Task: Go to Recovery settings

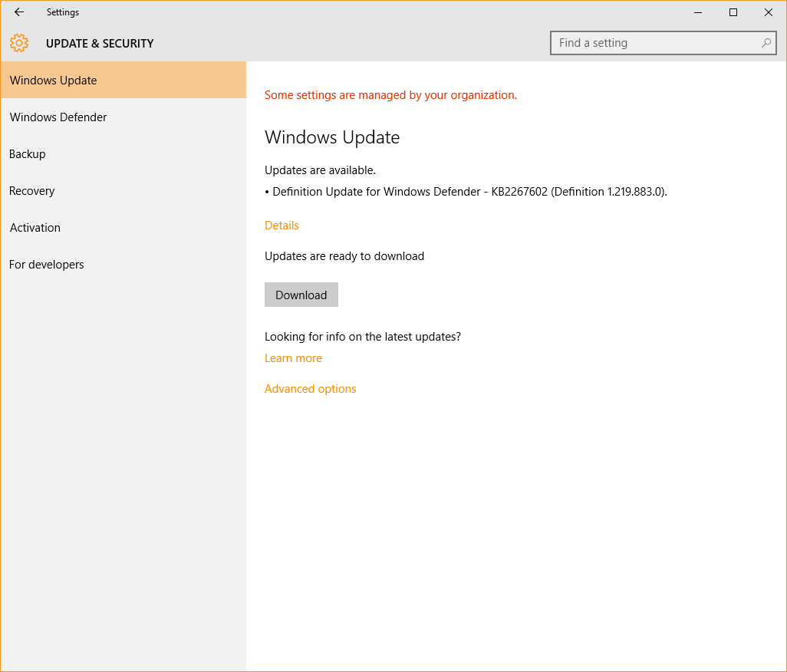Action: pos(123,191)
